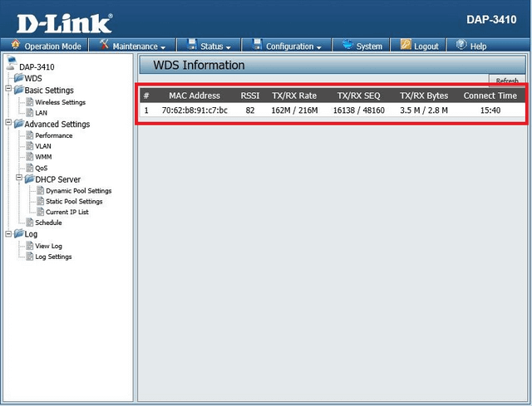
Task: Click the WDS folder icon
Action: tap(18, 78)
